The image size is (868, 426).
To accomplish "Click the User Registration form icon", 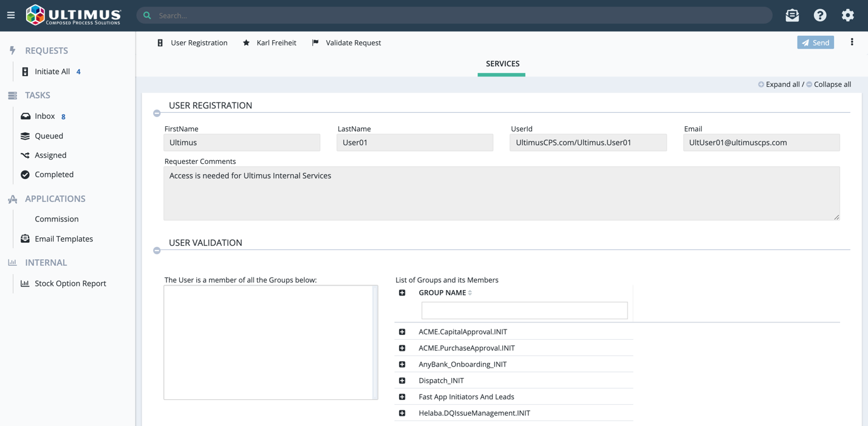I will 160,43.
